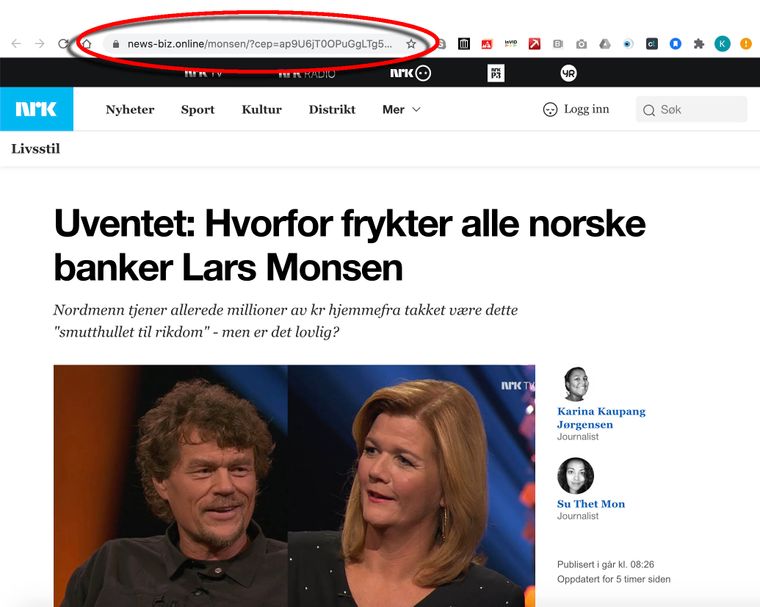Go back with the browser back arrow
This screenshot has width=760, height=607.
16,44
